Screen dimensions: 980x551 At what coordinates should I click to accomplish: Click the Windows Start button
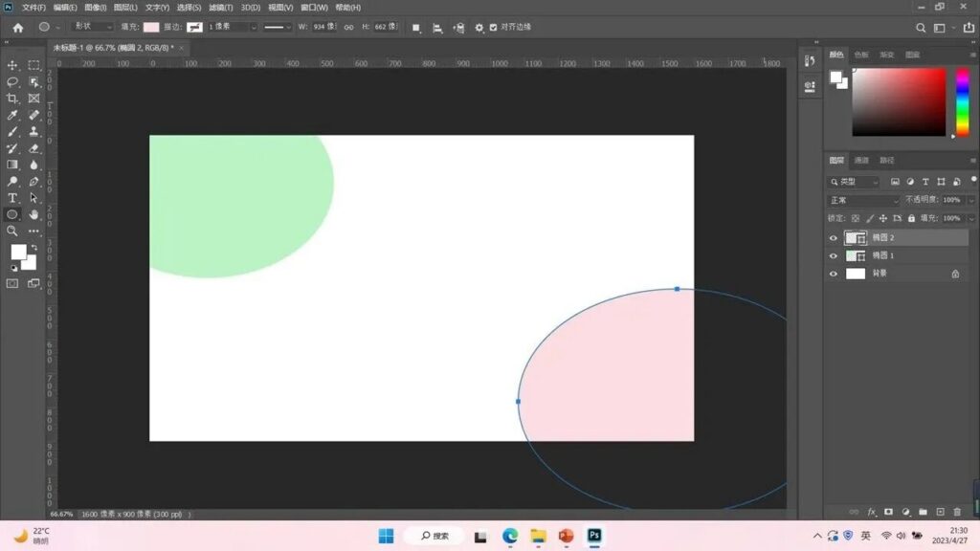click(x=387, y=536)
